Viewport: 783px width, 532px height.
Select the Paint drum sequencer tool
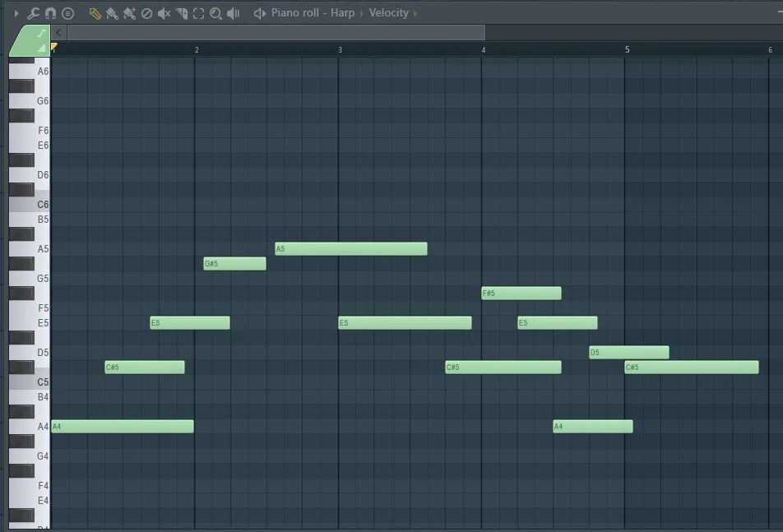[x=129, y=13]
